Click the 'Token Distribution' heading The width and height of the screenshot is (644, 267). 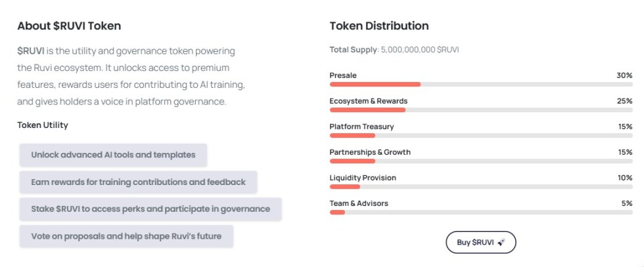point(379,26)
